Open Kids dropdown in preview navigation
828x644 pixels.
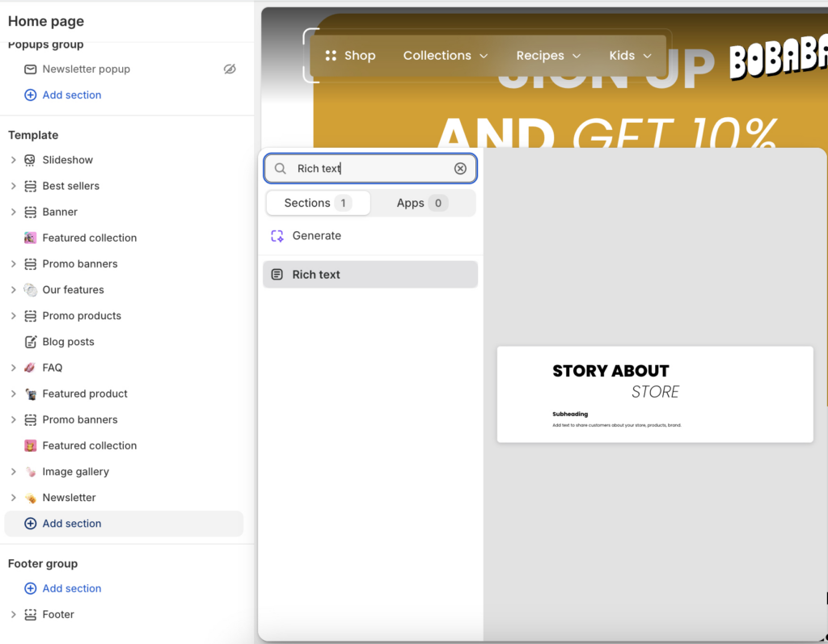tap(631, 56)
